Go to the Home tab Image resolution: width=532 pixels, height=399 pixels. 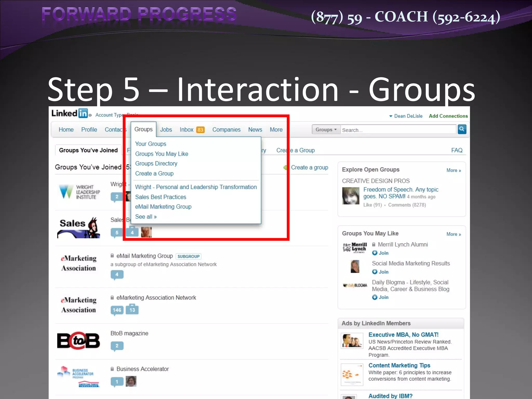[66, 130]
